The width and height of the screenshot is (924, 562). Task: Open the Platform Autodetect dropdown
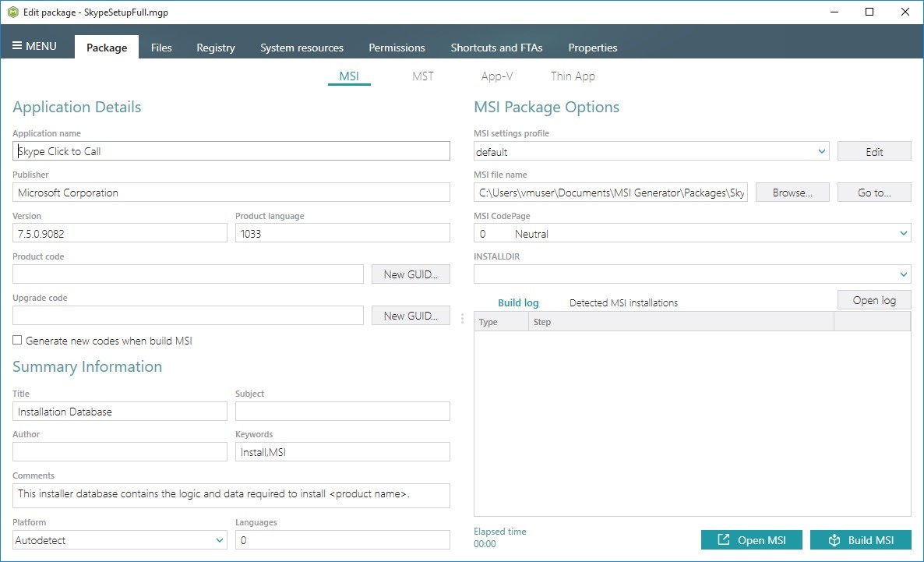[x=120, y=539]
